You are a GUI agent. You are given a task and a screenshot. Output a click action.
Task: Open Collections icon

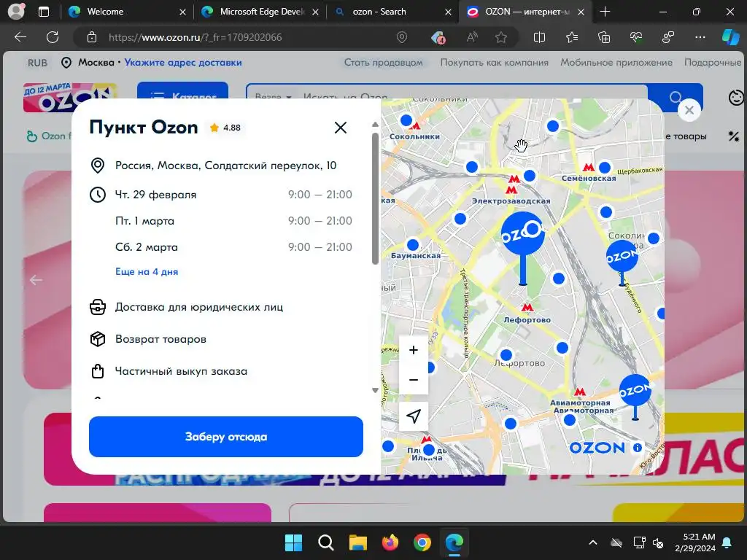click(x=603, y=37)
